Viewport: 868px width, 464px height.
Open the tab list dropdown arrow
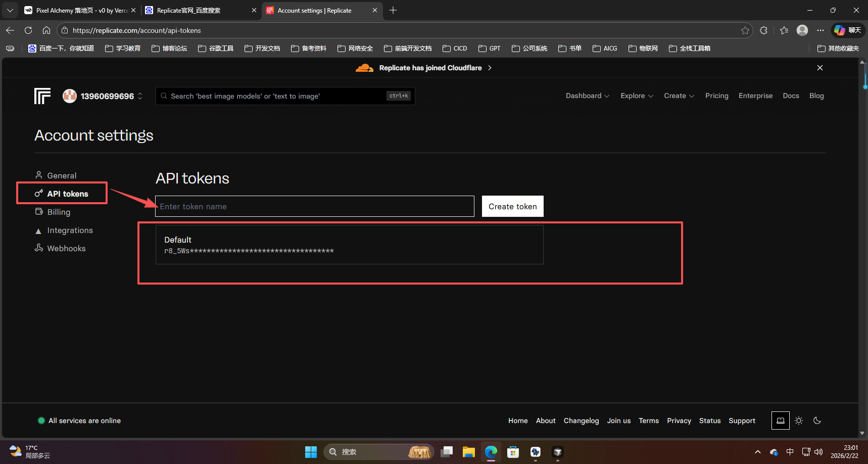(10, 10)
